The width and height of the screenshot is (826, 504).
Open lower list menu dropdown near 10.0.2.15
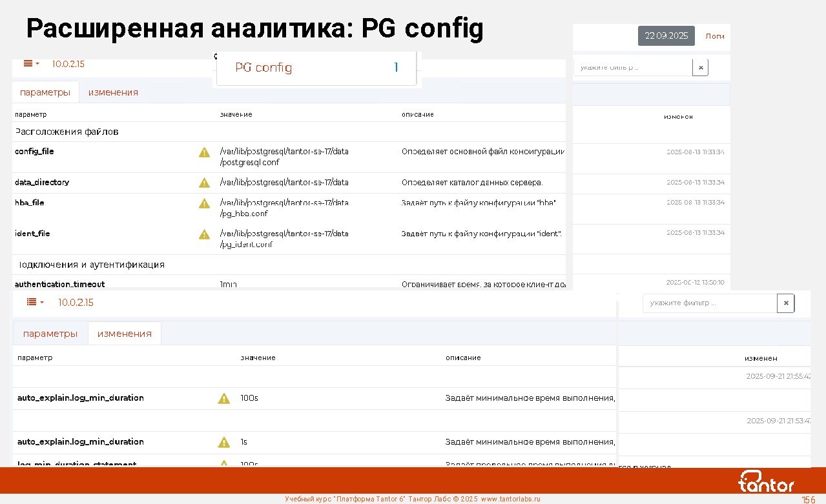pos(35,303)
